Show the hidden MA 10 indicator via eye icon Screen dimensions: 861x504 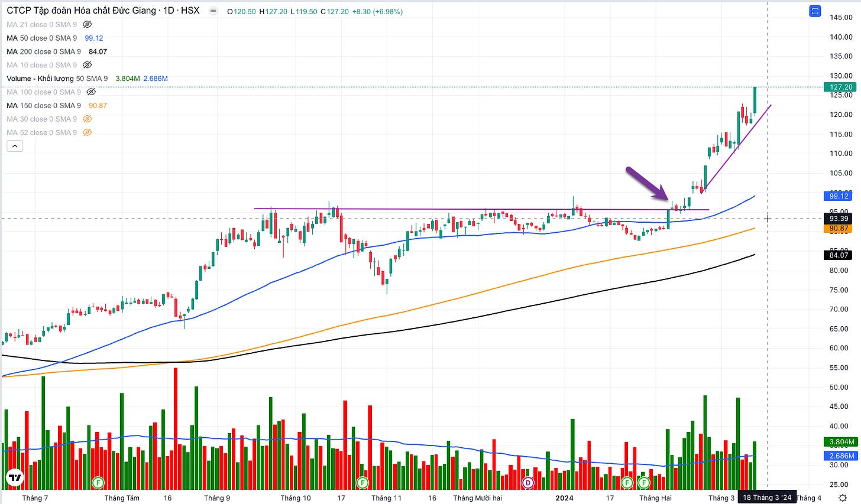(87, 65)
